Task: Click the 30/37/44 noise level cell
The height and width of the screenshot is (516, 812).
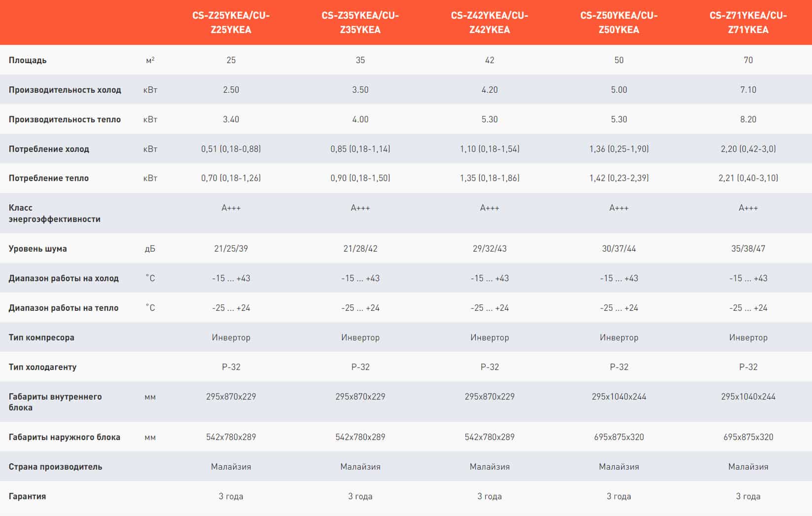Action: (619, 249)
